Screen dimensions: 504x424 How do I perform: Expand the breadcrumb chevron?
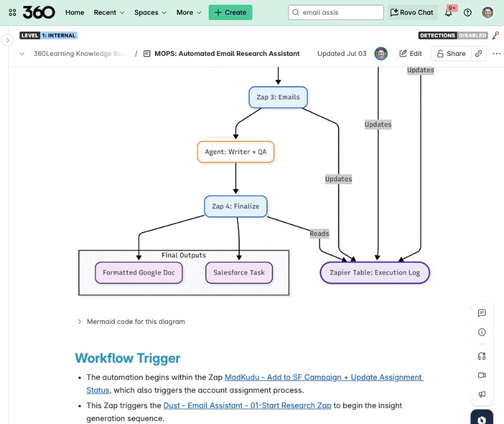[22, 54]
